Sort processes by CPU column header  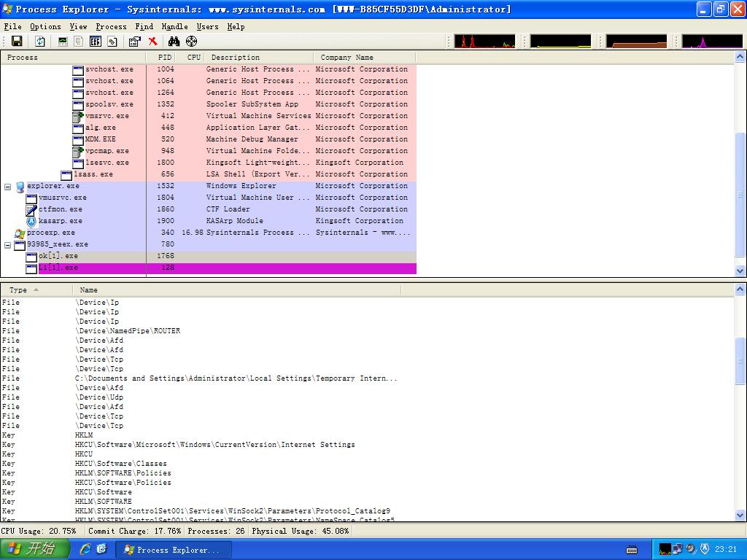point(193,57)
